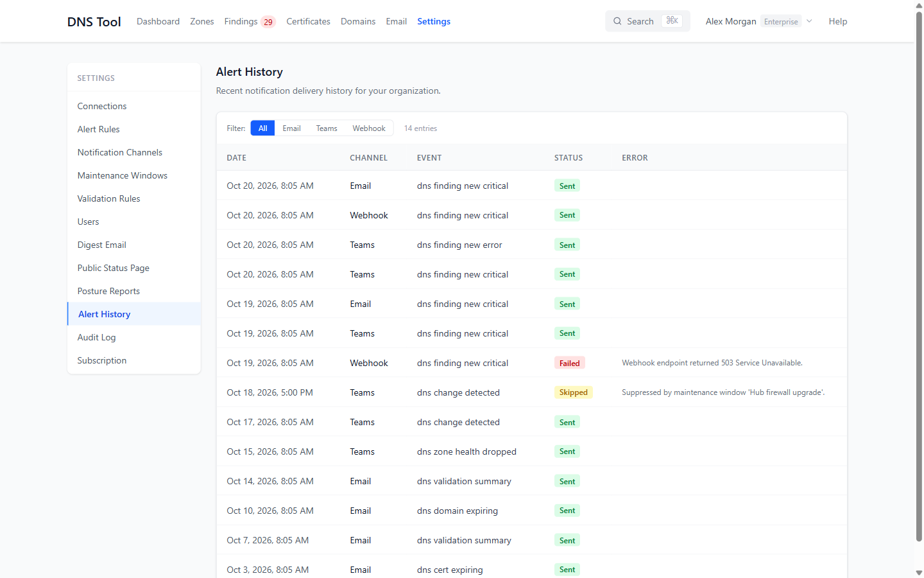Open Connections settings

click(x=134, y=106)
